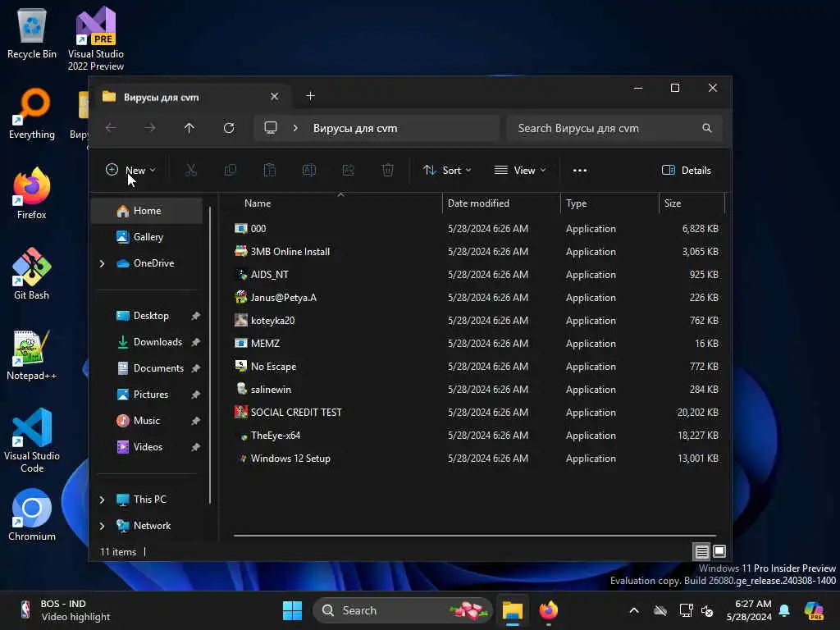This screenshot has width=840, height=630.
Task: Open the New item dropdown
Action: (130, 171)
